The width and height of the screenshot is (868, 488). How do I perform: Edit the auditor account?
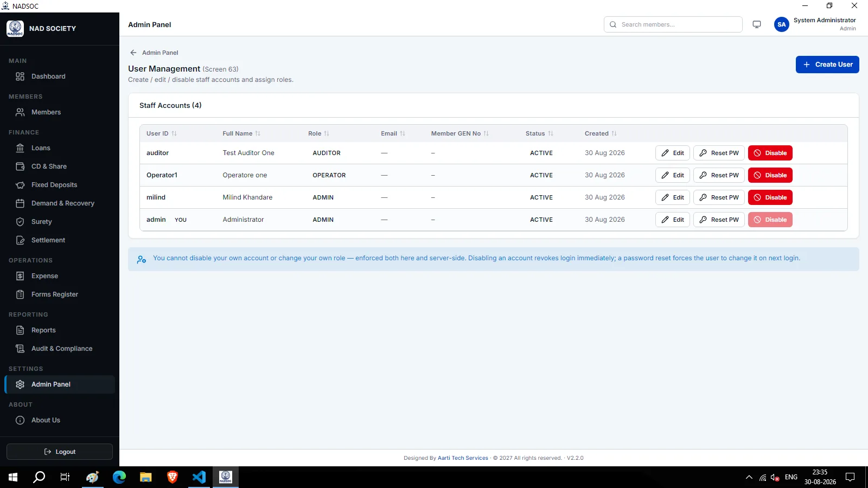coord(673,153)
